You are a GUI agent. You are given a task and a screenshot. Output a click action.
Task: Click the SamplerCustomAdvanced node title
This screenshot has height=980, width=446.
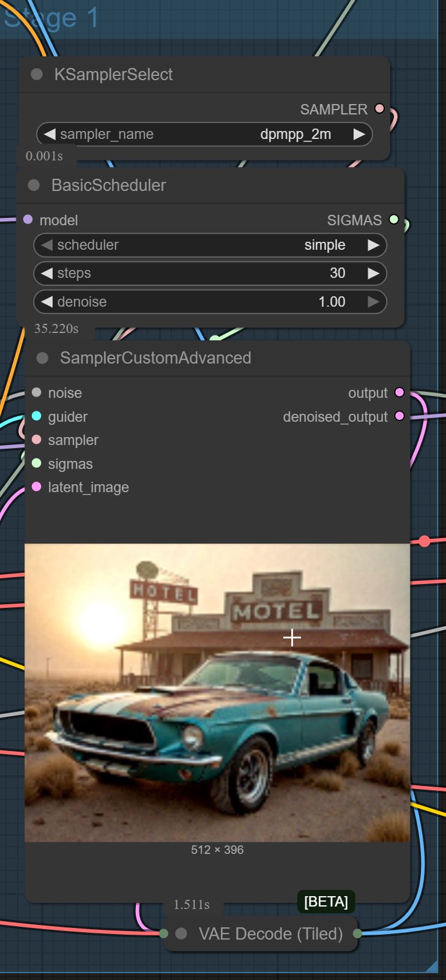tap(155, 358)
